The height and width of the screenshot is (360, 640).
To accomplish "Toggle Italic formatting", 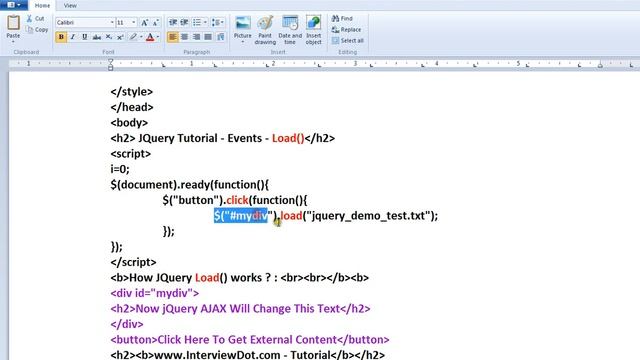I will coord(73,37).
